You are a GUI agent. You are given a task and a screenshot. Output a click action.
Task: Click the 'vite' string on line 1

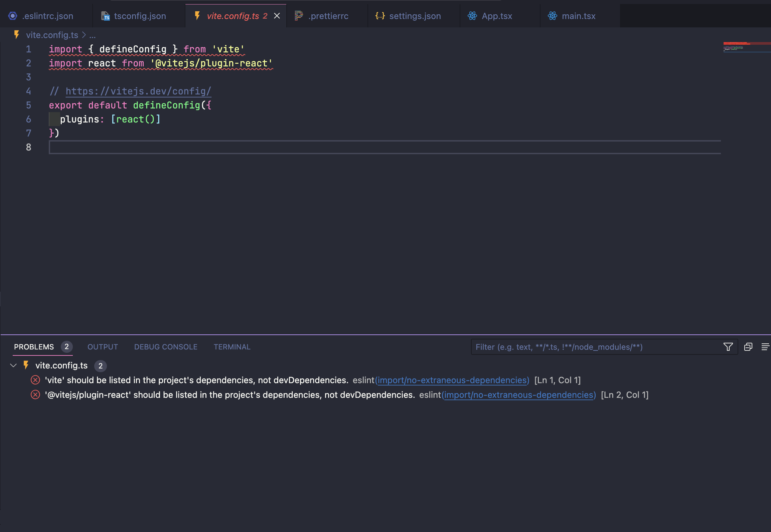tap(228, 49)
